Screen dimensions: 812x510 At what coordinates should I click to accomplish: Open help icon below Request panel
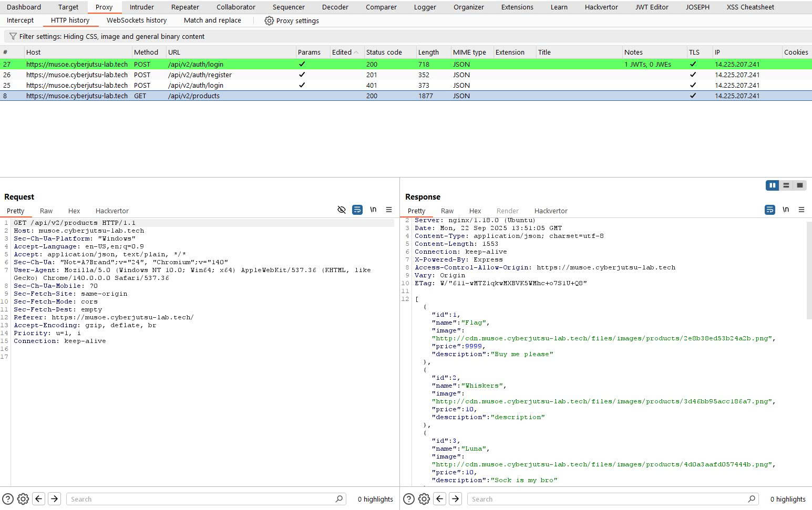pos(8,499)
